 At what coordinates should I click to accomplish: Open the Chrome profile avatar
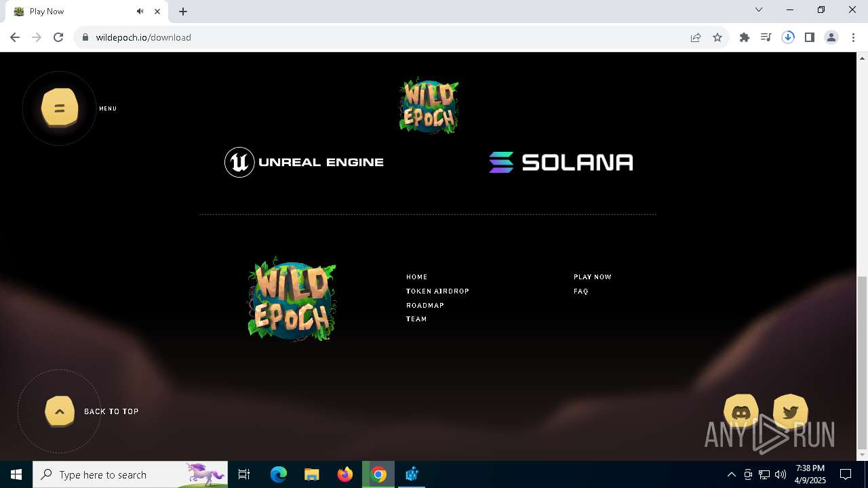[x=831, y=37]
